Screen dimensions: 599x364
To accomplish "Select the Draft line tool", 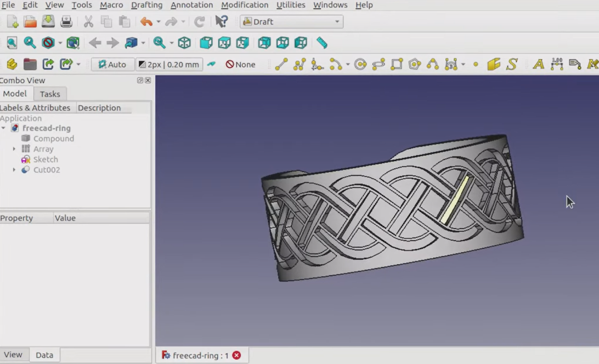I will [281, 64].
